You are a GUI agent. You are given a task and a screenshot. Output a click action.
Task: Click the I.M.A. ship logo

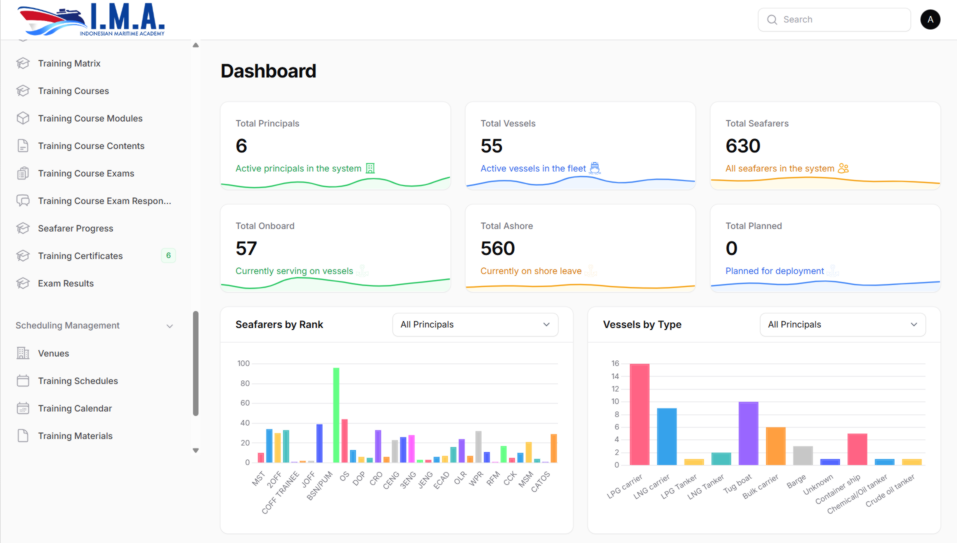click(x=92, y=20)
